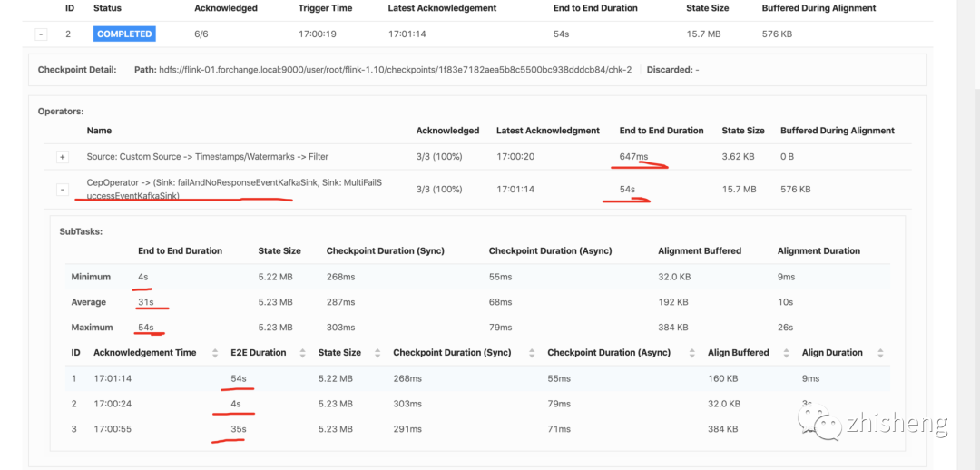Click the Operators section label
Viewport: 980px width, 470px height.
61,112
